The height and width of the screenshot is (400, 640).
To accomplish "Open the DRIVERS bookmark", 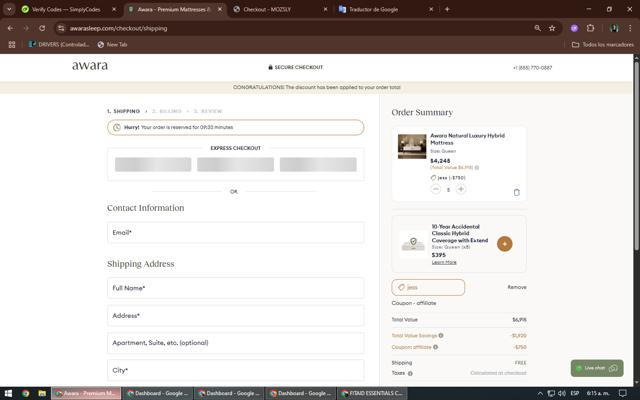I will pyautogui.click(x=59, y=44).
